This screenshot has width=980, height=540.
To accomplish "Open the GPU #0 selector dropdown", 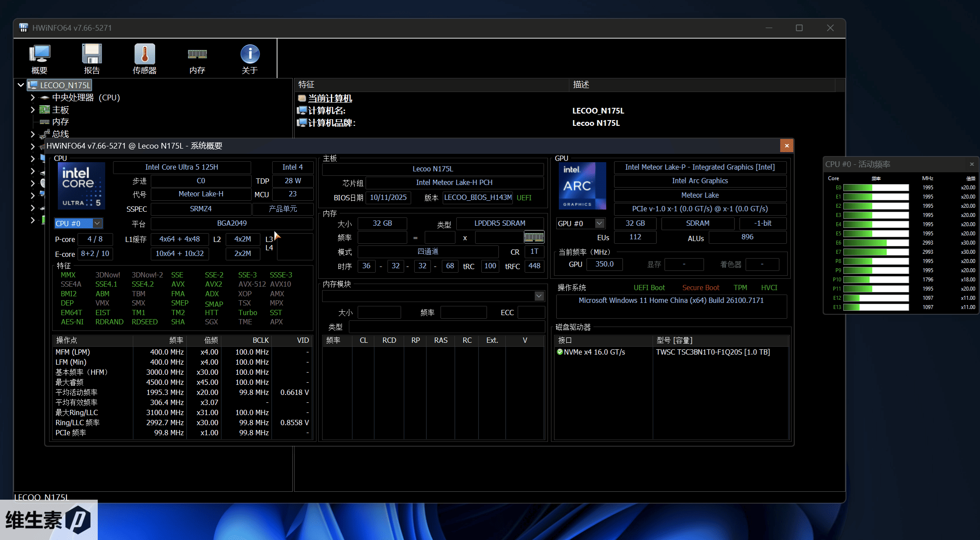I will coord(599,223).
